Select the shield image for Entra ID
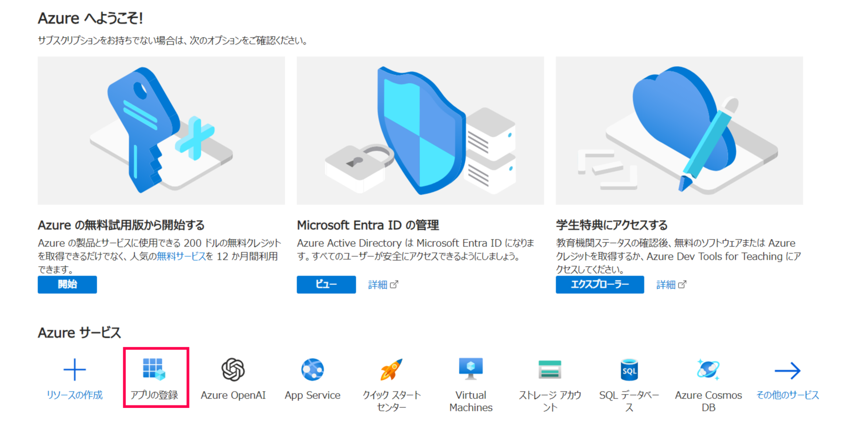Image resolution: width=868 pixels, height=437 pixels. [420, 130]
